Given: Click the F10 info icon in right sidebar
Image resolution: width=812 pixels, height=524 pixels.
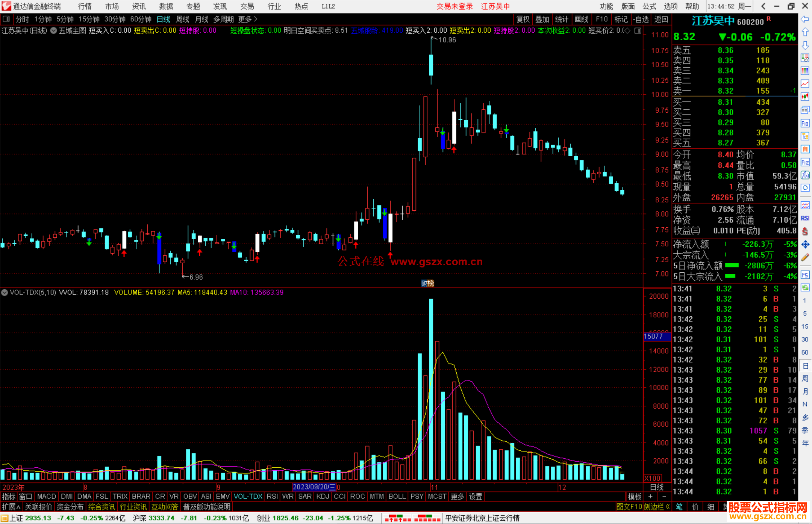Looking at the screenshot, I should (x=805, y=123).
